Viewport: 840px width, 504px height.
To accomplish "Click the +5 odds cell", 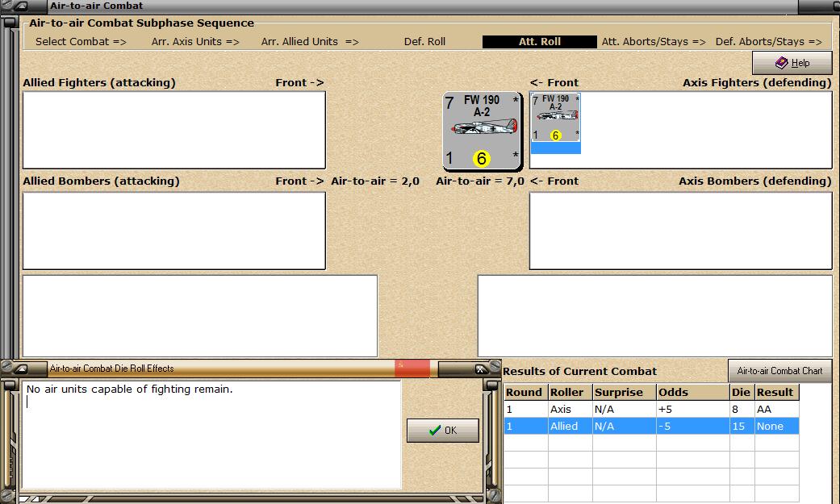I will pos(692,409).
